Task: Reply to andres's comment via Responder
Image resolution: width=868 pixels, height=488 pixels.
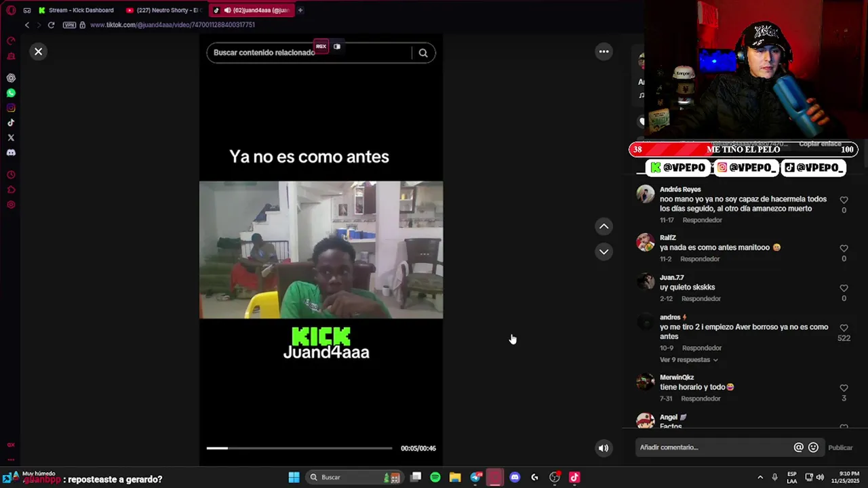Action: click(x=702, y=348)
